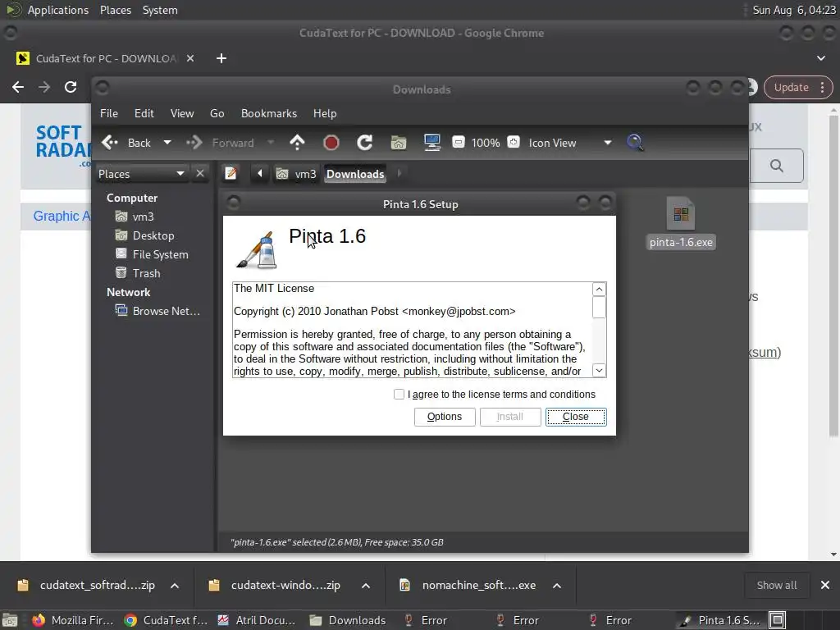Open the Places menu in top panel
This screenshot has width=840, height=630.
pos(115,10)
